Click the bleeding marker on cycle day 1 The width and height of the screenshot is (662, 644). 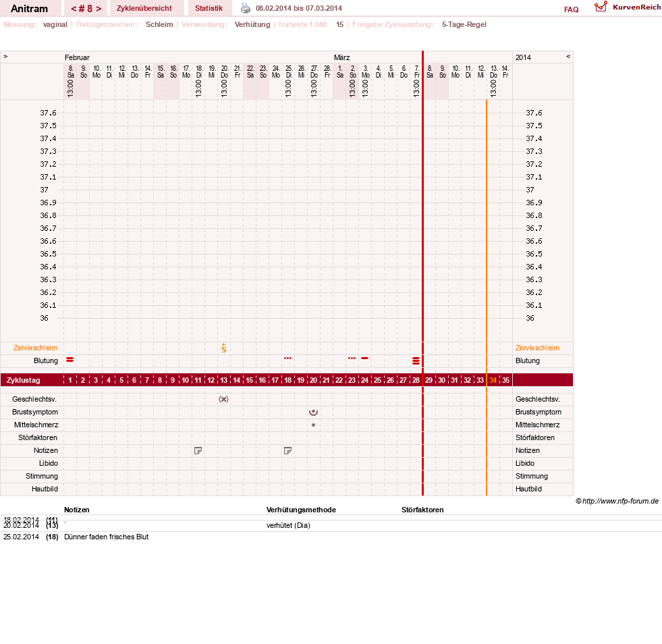[70, 359]
